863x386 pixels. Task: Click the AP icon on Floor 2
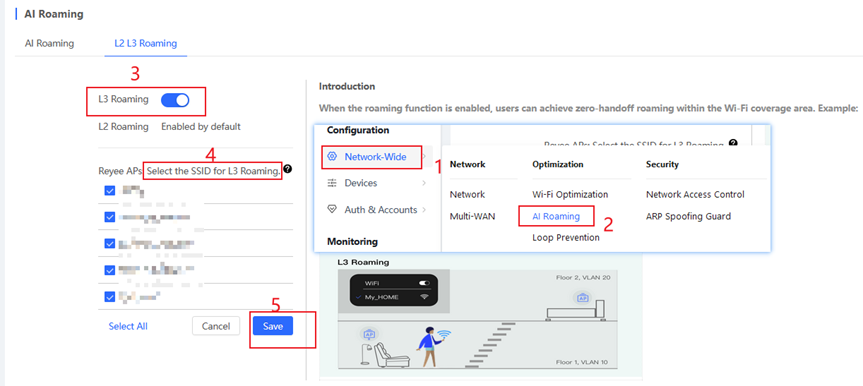point(582,298)
